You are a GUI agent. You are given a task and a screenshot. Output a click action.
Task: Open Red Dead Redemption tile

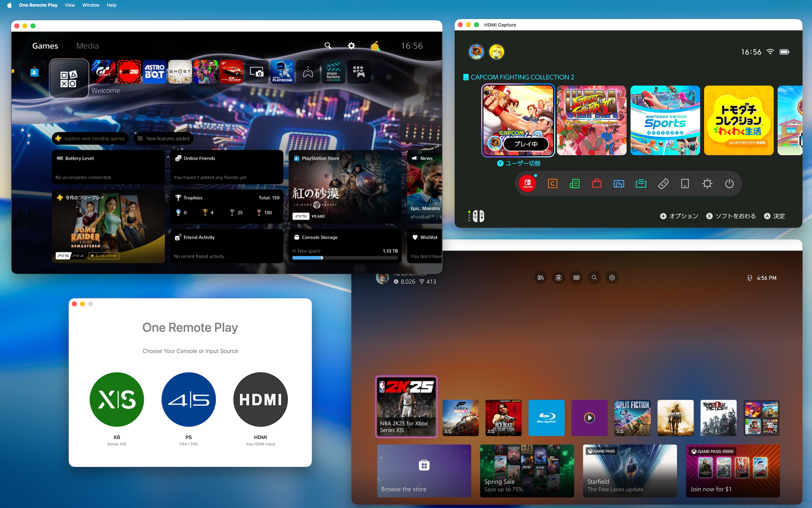point(504,418)
